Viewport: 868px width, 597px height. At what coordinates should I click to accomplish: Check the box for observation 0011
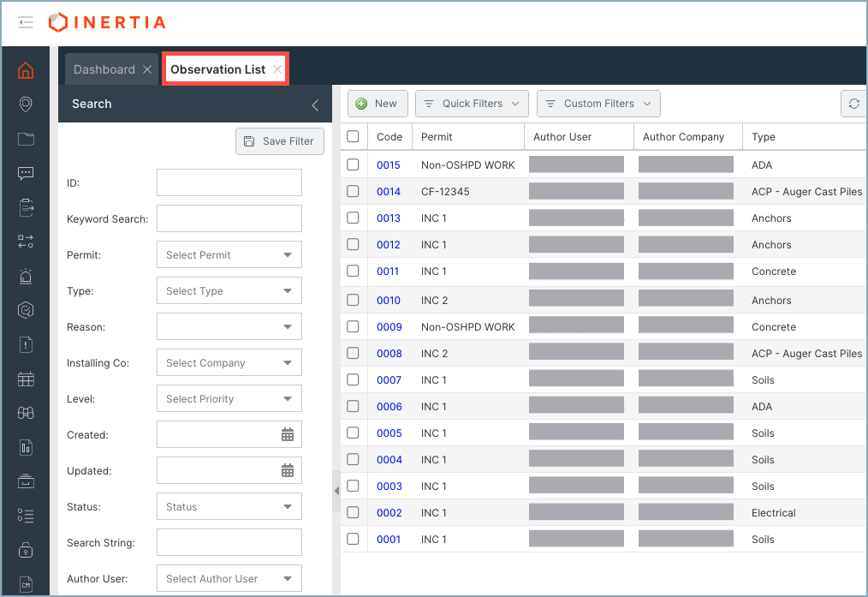point(353,271)
